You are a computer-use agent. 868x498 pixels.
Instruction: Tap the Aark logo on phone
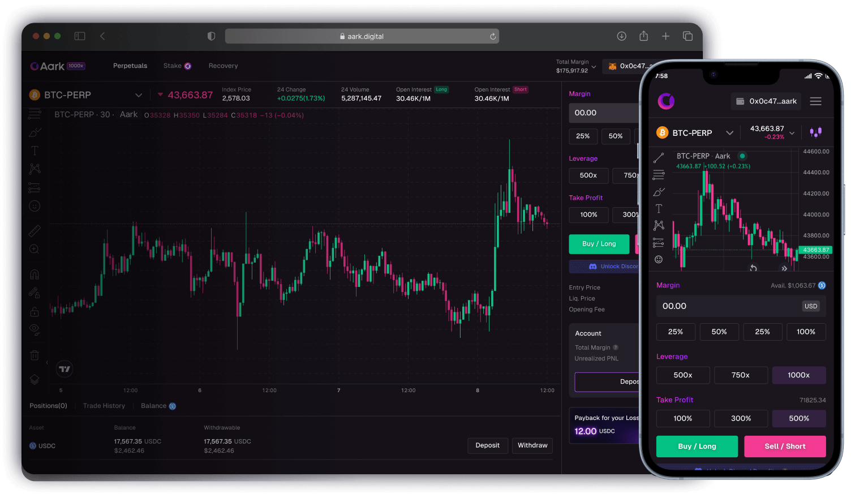[666, 101]
